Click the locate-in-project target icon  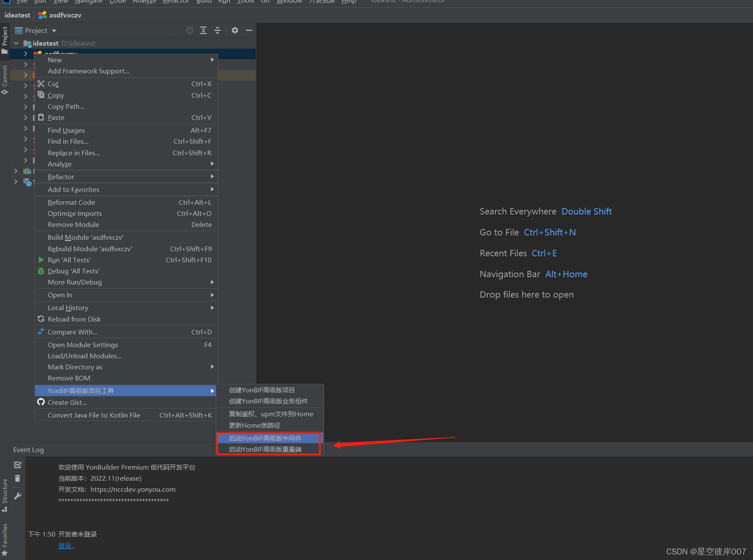pos(190,30)
